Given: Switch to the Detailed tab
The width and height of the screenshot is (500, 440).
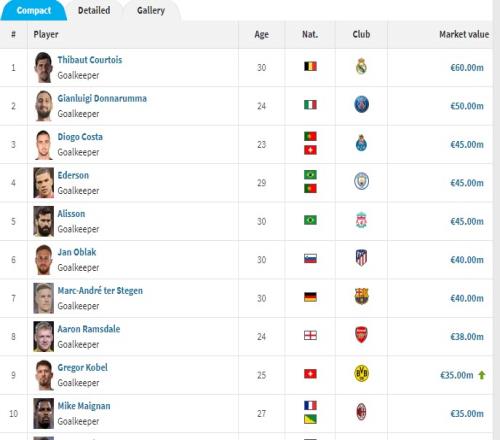Looking at the screenshot, I should click(94, 10).
